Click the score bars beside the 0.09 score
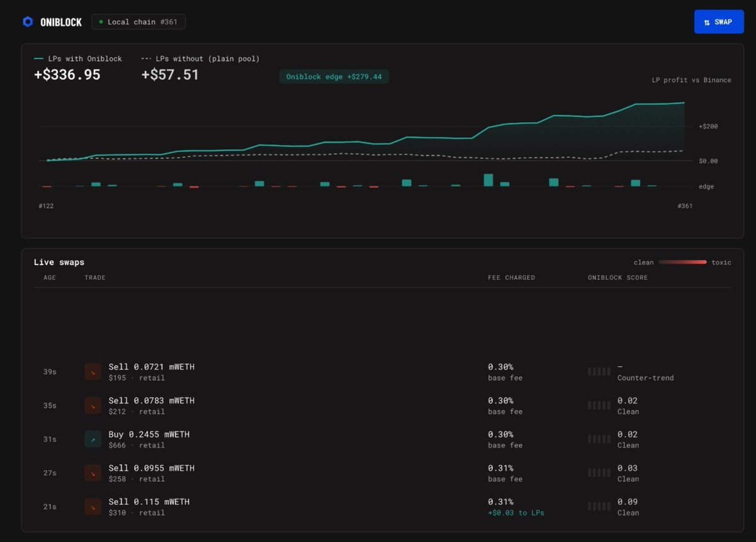The height and width of the screenshot is (542, 756). point(599,506)
